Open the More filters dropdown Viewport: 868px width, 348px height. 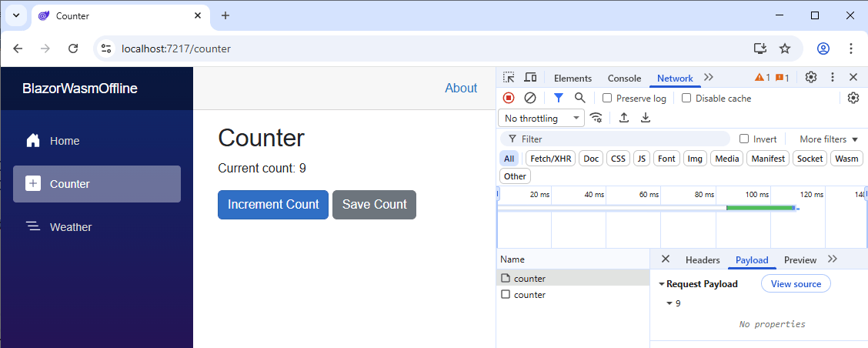coord(829,139)
